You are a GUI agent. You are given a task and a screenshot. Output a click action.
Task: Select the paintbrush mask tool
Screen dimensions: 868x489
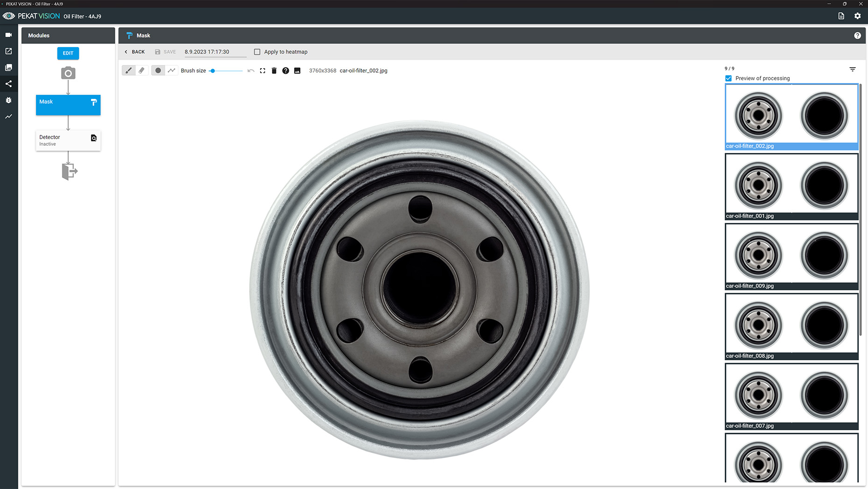click(128, 70)
